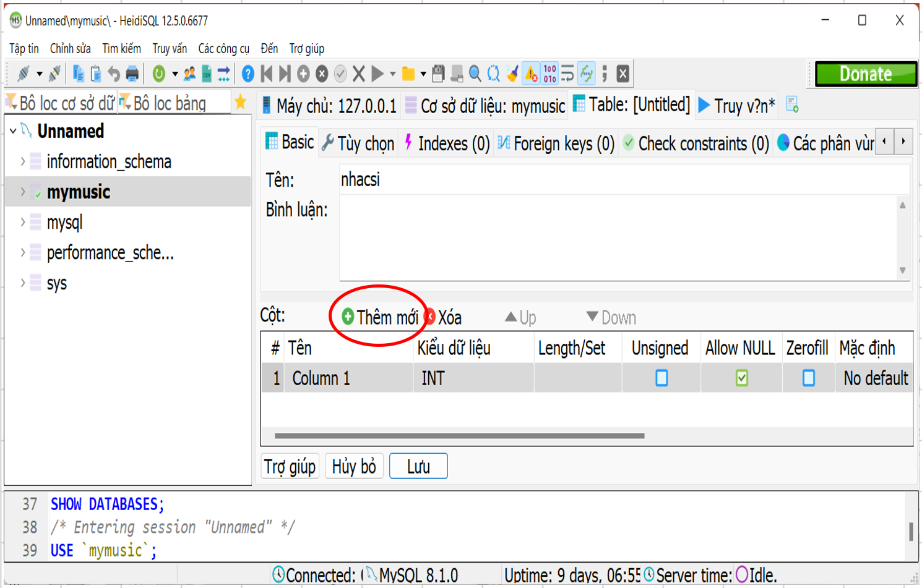Toggle Allow NULL checkbox for Column 1

(x=742, y=378)
